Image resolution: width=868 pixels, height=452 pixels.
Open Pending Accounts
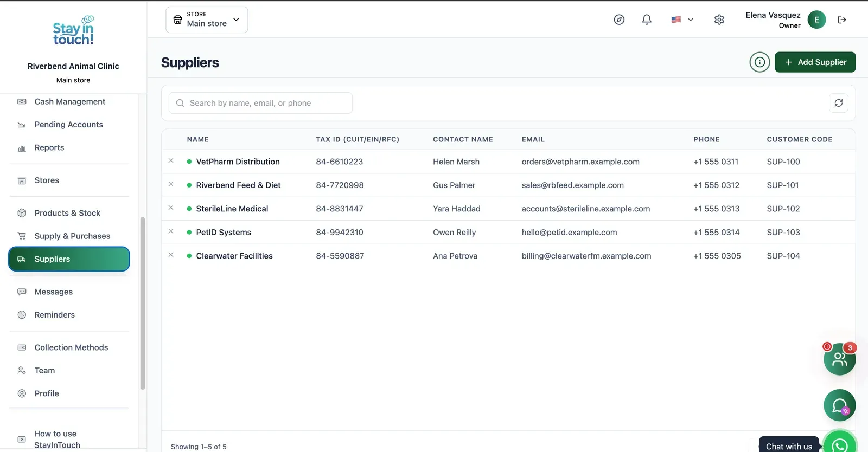69,125
